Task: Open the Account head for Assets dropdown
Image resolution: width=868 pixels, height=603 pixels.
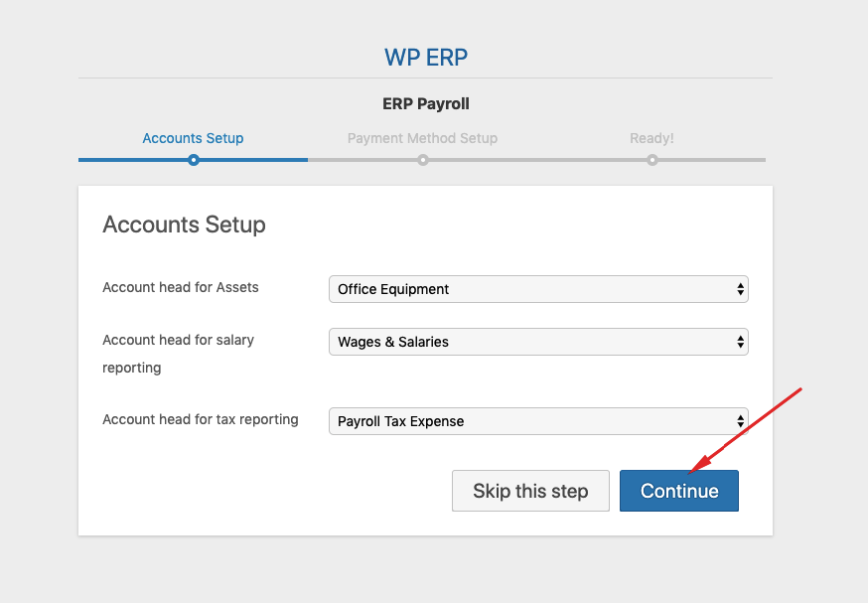Action: [538, 289]
